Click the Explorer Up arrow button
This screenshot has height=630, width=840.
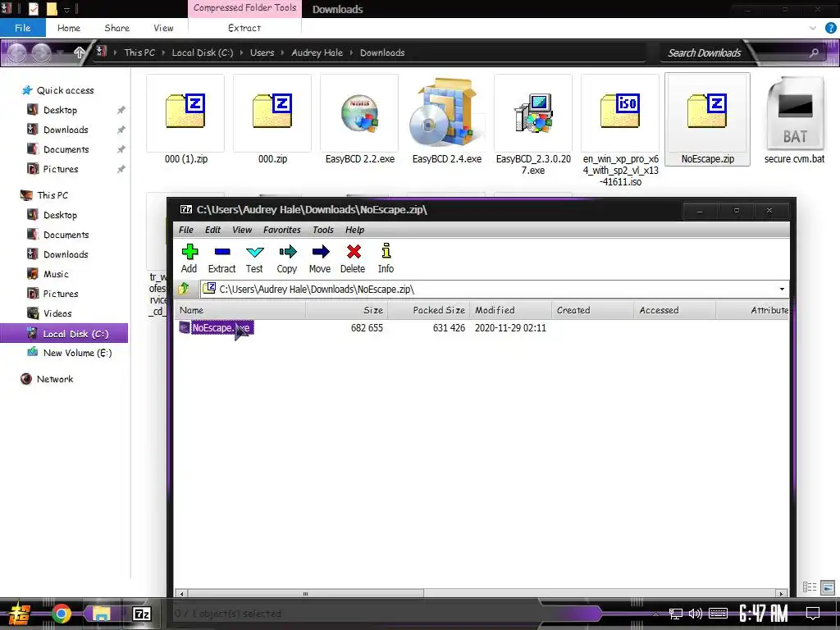(80, 52)
